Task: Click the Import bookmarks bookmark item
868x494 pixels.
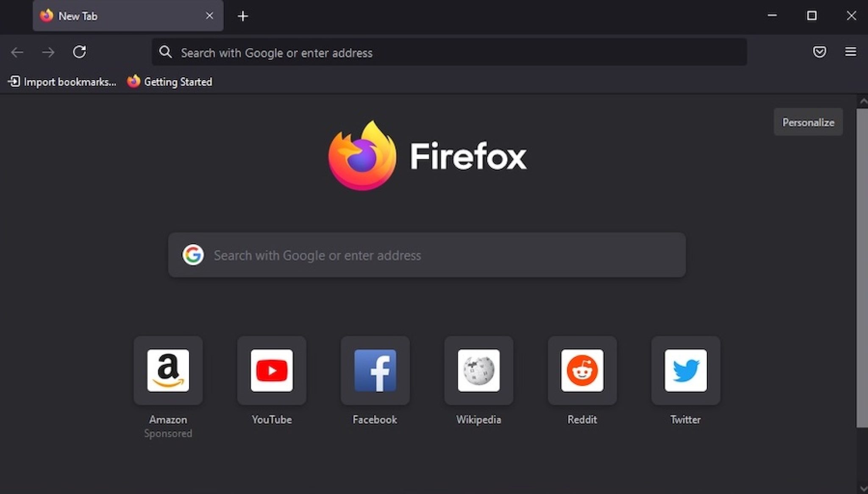Action: pyautogui.click(x=62, y=81)
